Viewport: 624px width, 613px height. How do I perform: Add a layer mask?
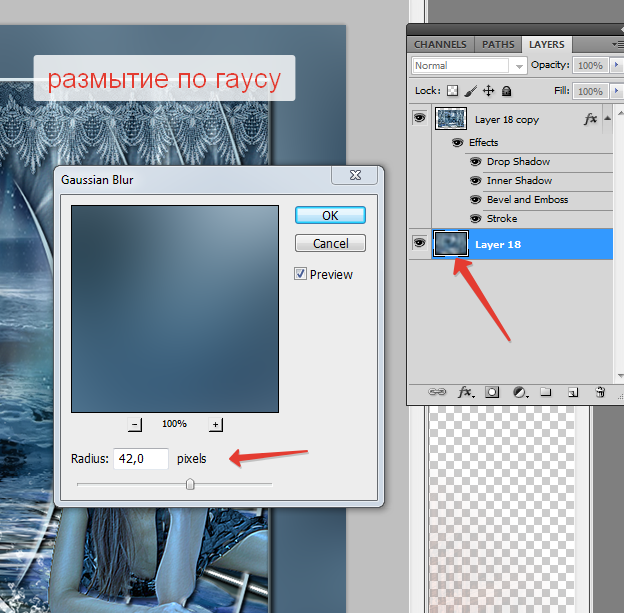point(492,392)
